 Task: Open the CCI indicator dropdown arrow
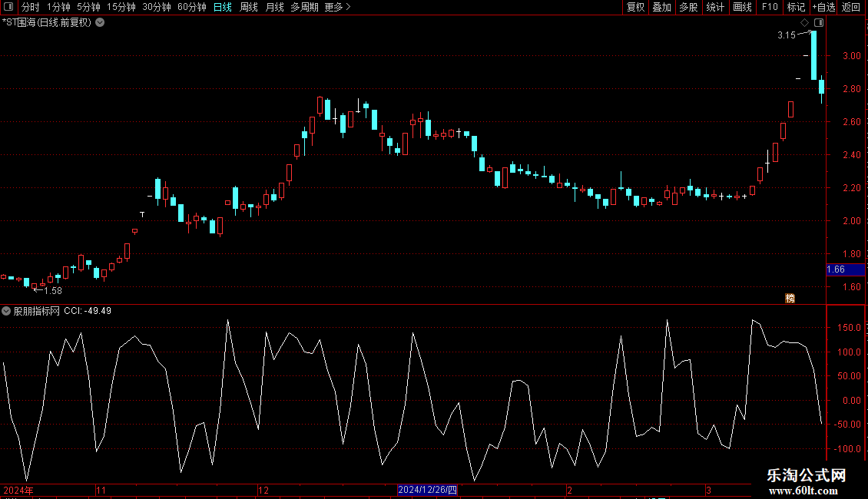[6, 311]
